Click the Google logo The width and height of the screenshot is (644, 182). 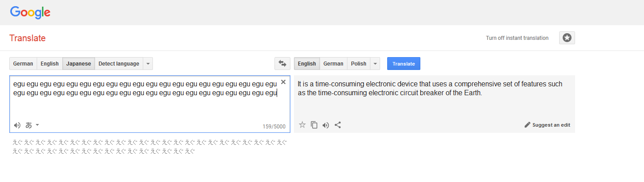(30, 12)
